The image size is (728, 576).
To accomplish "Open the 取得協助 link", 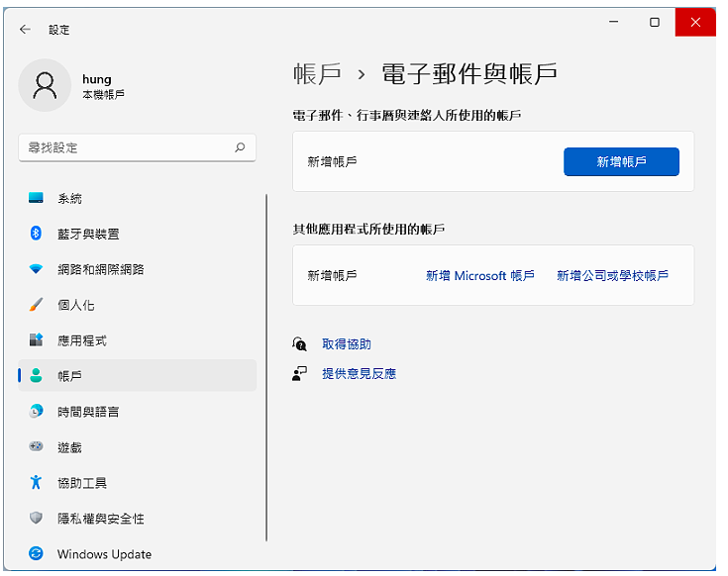I will click(x=347, y=344).
